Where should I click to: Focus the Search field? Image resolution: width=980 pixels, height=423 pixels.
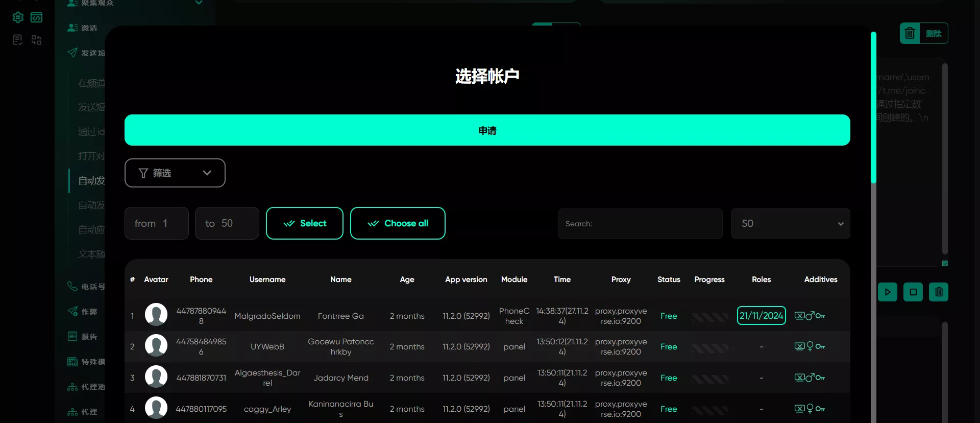click(641, 224)
